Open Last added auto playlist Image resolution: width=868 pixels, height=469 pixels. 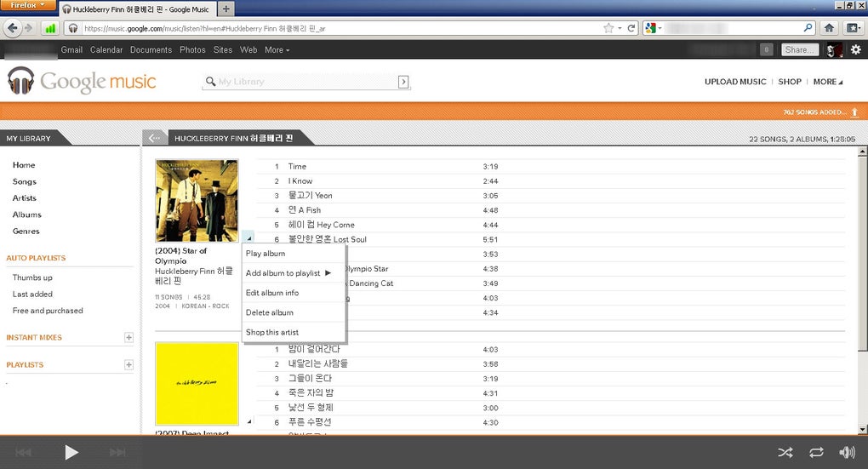click(32, 294)
